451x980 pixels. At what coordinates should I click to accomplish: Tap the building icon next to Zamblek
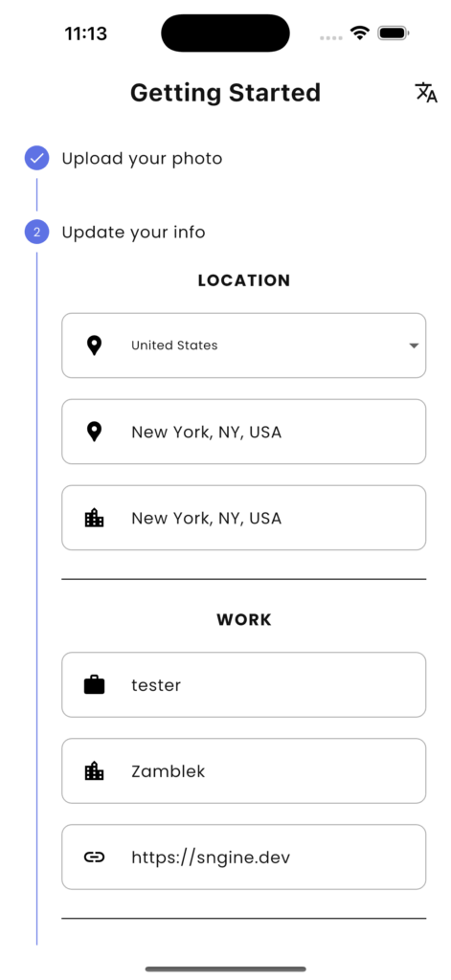pyautogui.click(x=94, y=771)
